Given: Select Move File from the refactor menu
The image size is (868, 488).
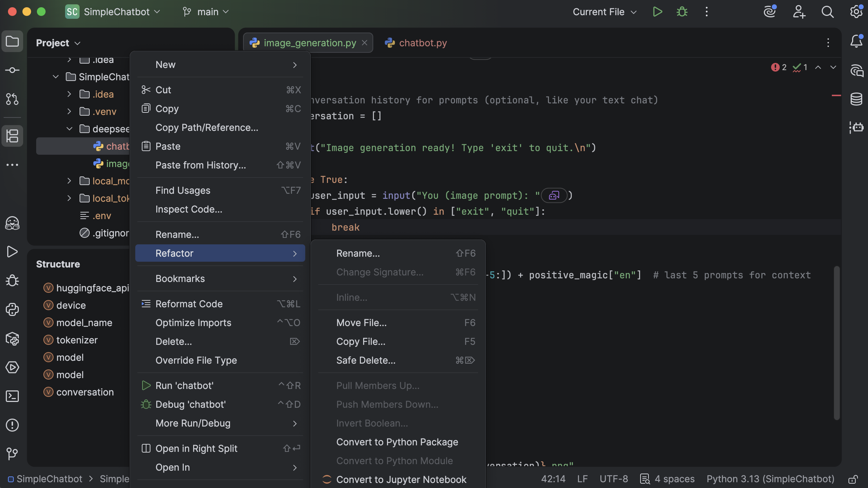Looking at the screenshot, I should click(362, 323).
